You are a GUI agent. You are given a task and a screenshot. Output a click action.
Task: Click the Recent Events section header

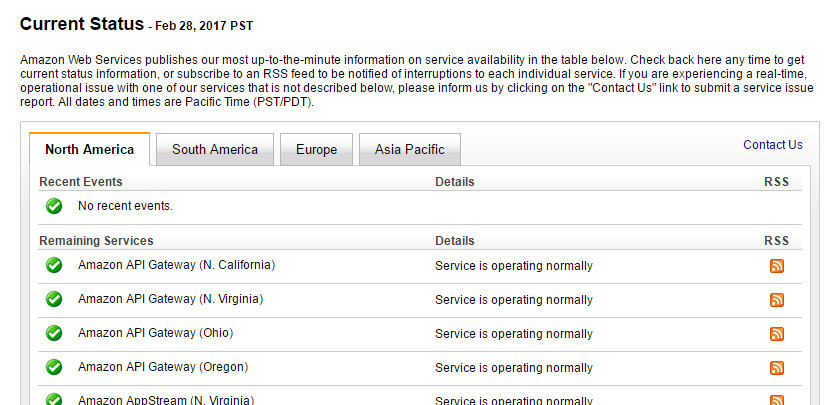(81, 182)
